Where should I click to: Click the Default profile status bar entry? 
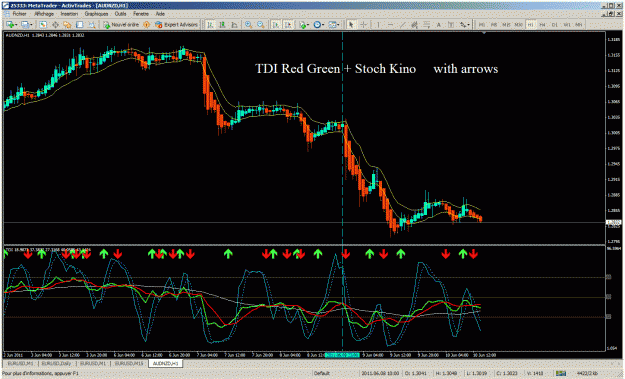(x=322, y=373)
